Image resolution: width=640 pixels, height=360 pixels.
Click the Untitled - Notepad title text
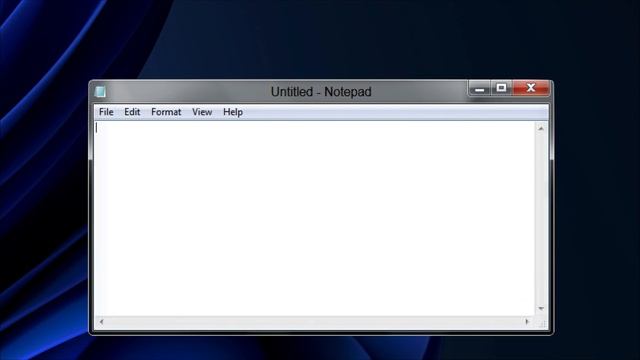tap(321, 92)
